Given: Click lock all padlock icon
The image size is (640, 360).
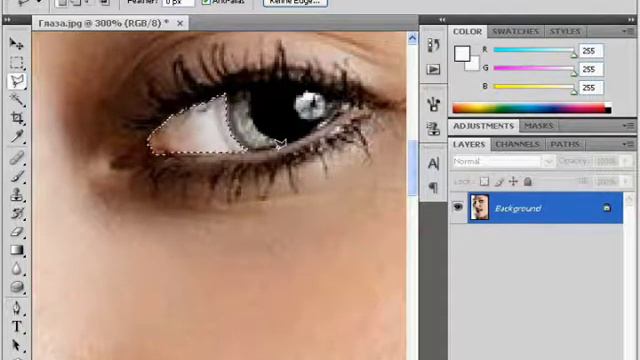Looking at the screenshot, I should click(528, 181).
